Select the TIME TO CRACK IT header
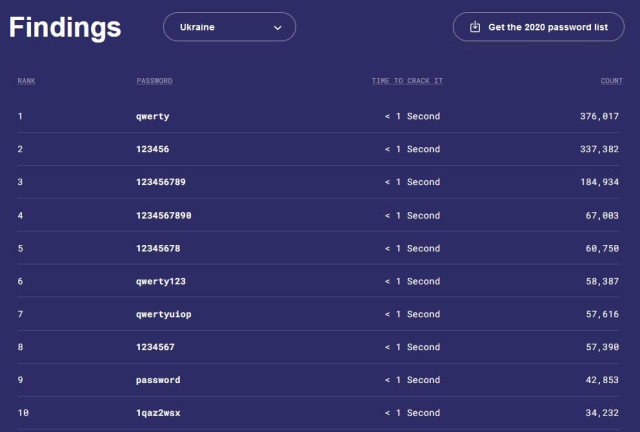 [x=406, y=80]
